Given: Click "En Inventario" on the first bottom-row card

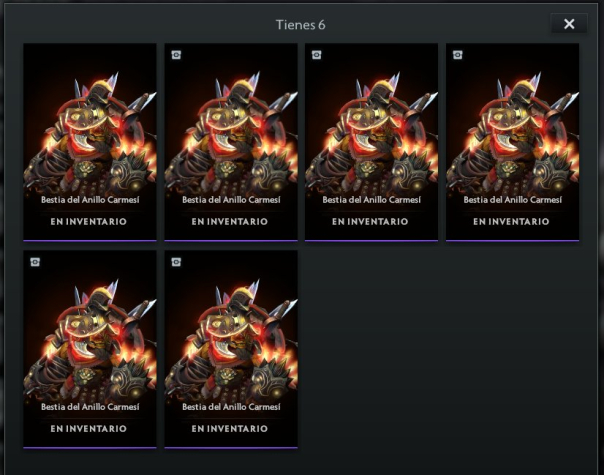Looking at the screenshot, I should [x=90, y=428].
